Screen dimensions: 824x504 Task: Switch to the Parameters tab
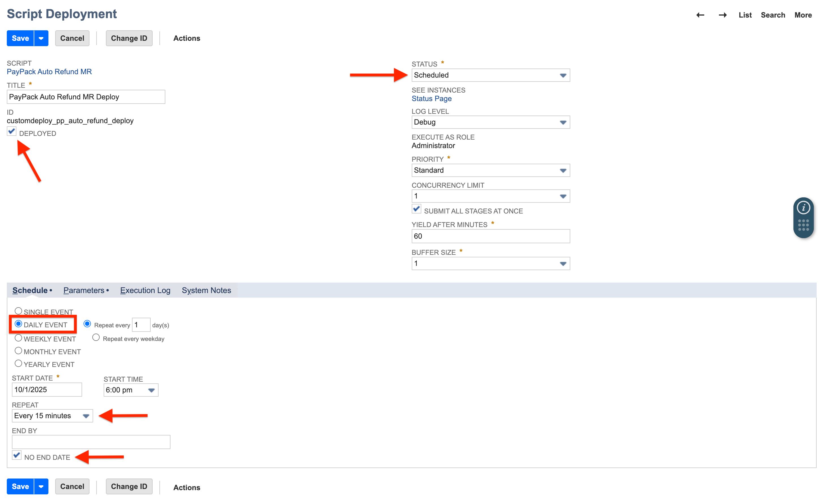pos(83,290)
